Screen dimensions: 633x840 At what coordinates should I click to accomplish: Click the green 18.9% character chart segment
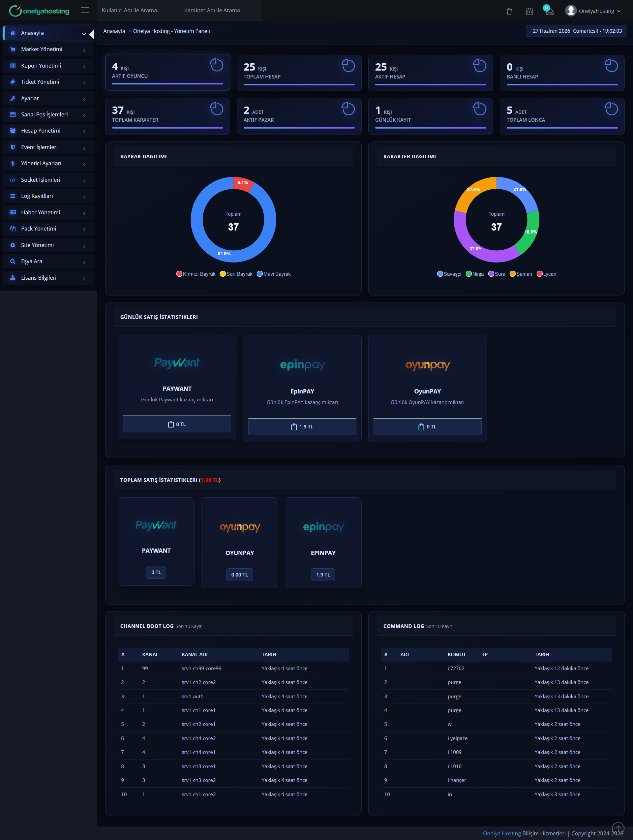pyautogui.click(x=529, y=233)
